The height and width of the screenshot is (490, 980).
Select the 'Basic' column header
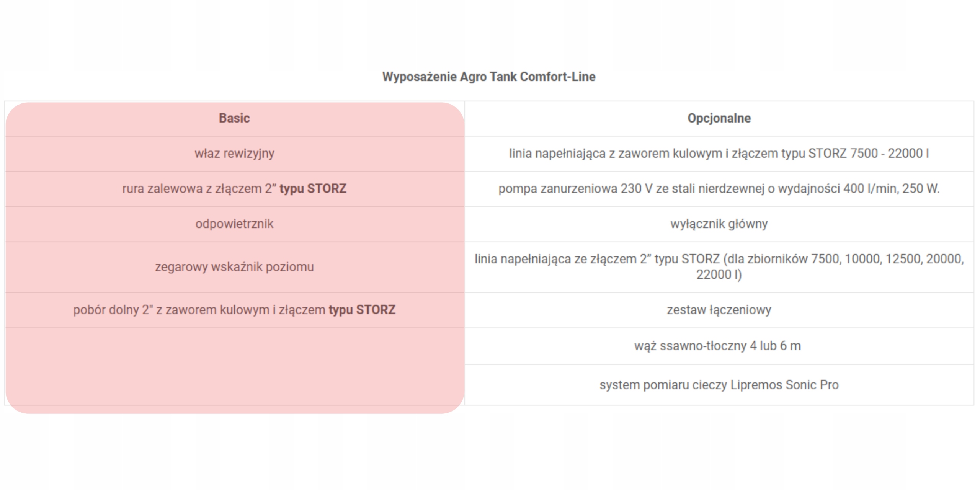point(234,118)
